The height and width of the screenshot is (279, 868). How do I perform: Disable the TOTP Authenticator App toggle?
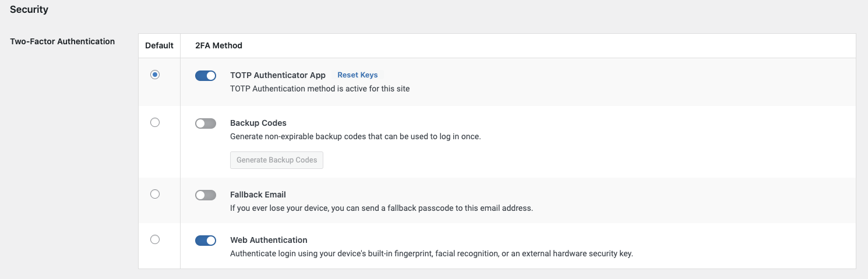coord(206,76)
